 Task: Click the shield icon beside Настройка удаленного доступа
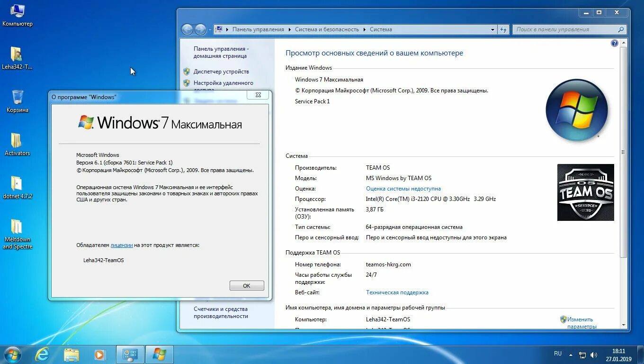tap(187, 83)
